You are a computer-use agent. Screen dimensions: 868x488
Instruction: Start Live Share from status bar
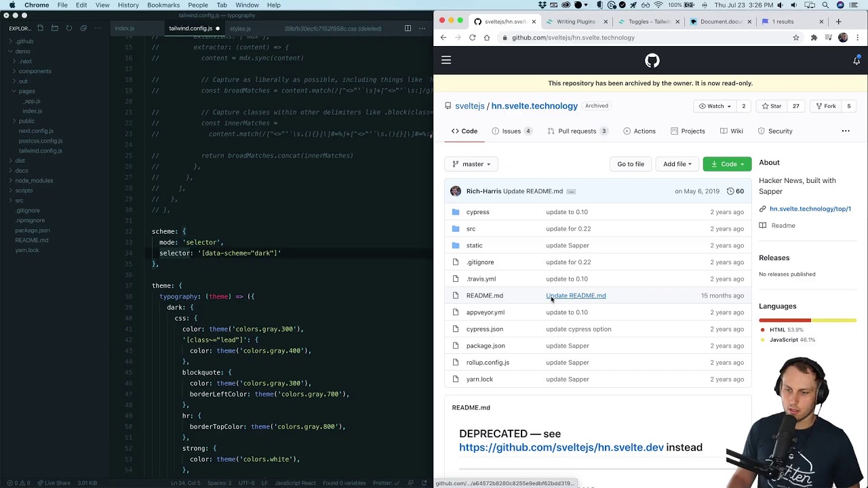pyautogui.click(x=54, y=483)
